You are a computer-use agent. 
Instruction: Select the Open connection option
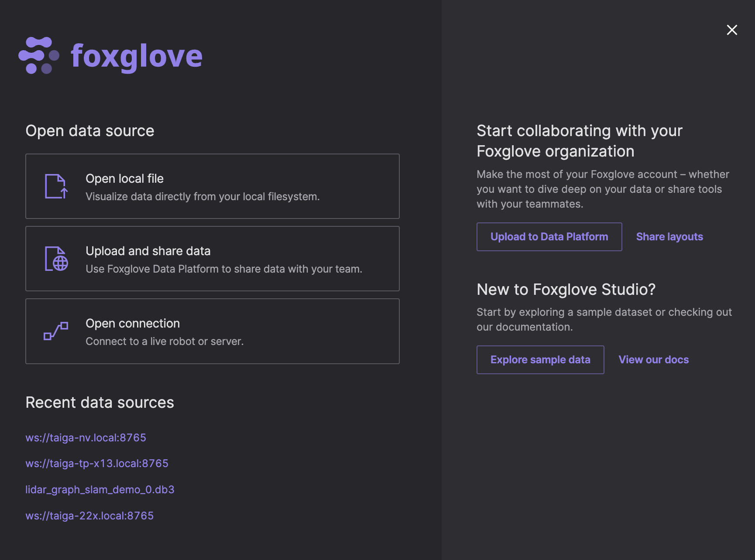pyautogui.click(x=212, y=331)
